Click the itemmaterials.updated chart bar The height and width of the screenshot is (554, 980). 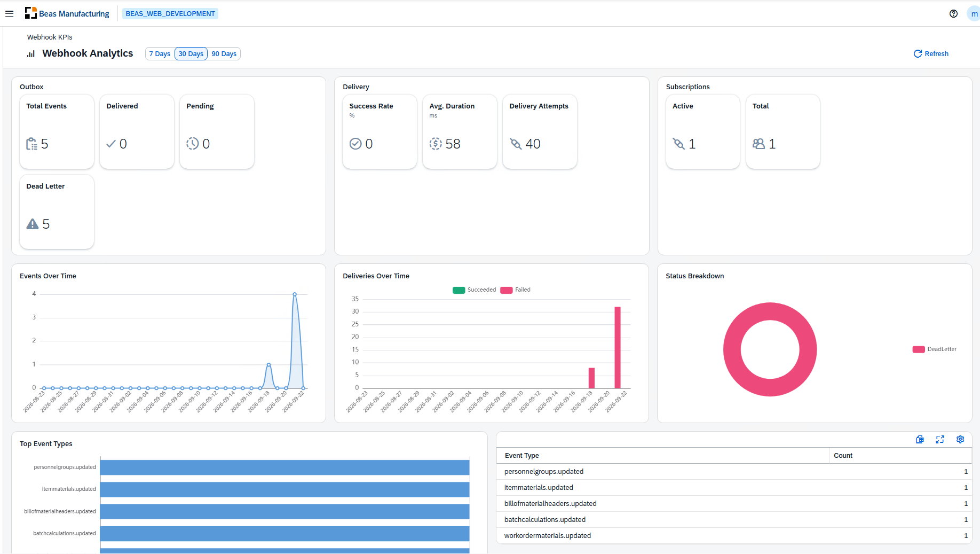pos(285,489)
